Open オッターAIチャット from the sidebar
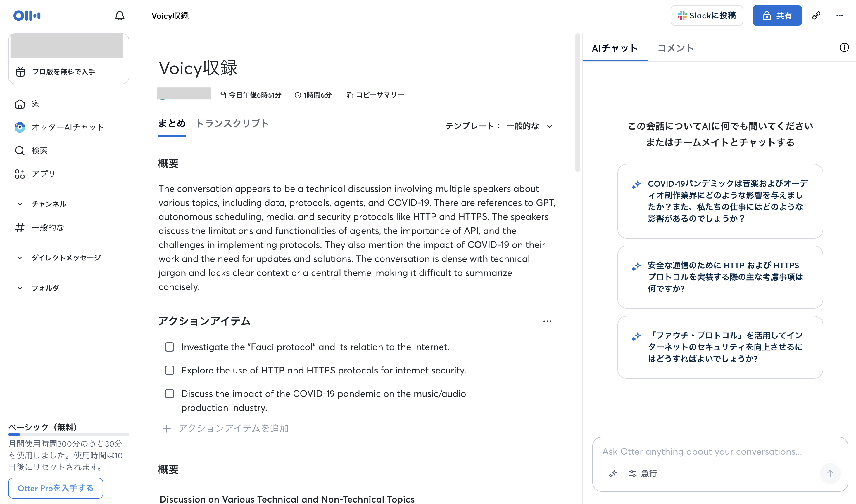The height and width of the screenshot is (504, 856). pyautogui.click(x=68, y=127)
